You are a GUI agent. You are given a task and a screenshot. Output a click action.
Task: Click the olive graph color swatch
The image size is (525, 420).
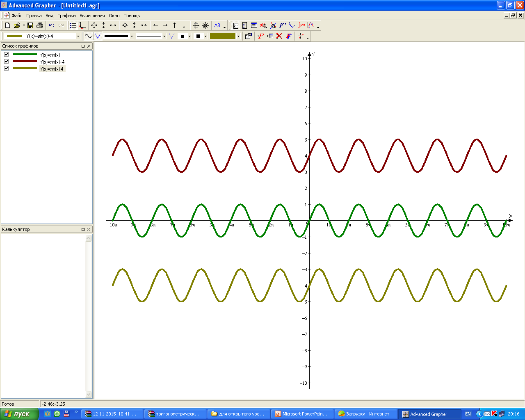coord(223,36)
